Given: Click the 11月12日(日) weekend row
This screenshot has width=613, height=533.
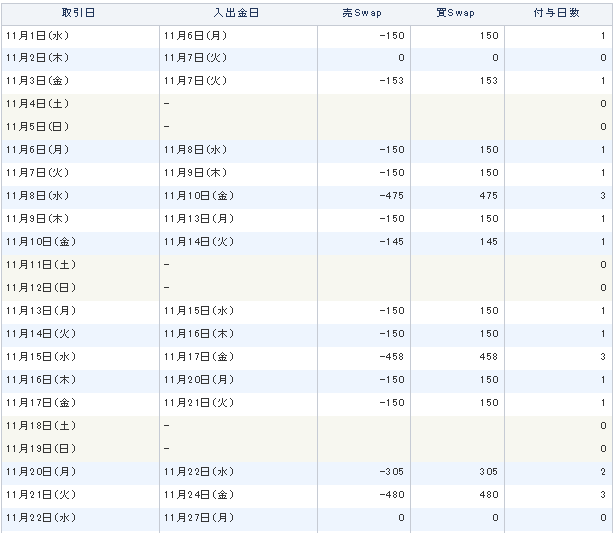Looking at the screenshot, I should coord(306,288).
